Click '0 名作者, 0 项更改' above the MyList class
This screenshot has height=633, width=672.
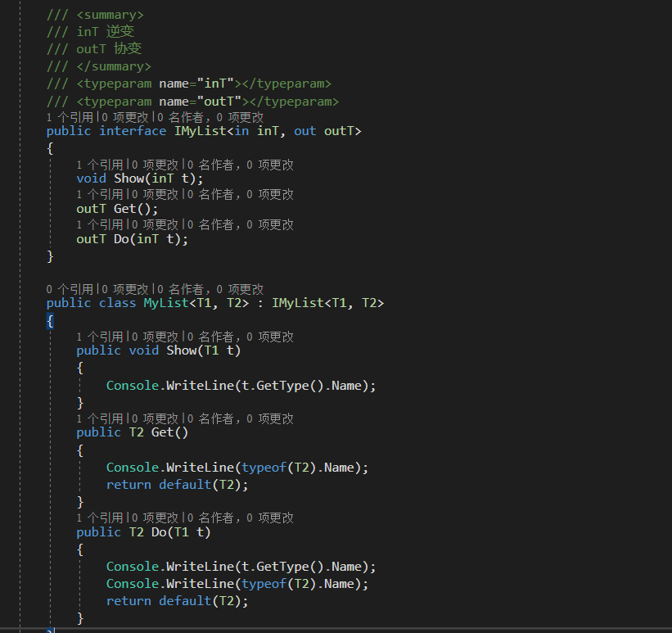tap(210, 289)
